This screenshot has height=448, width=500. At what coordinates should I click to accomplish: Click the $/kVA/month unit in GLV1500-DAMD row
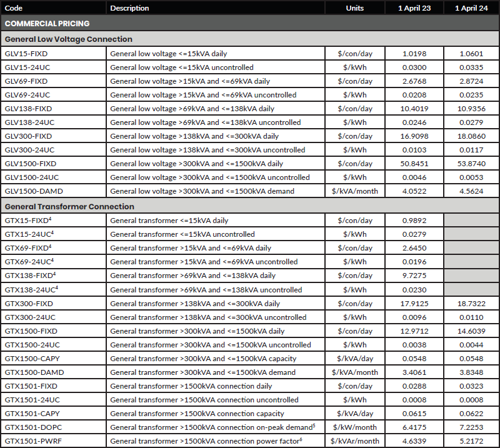(x=354, y=191)
